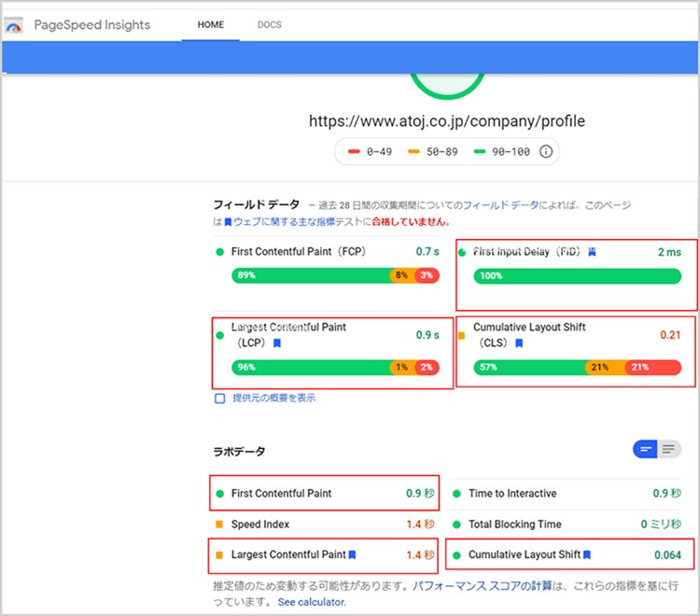Click the First Contentful Paint (FCP) field label
The height and width of the screenshot is (616, 700).
[299, 252]
